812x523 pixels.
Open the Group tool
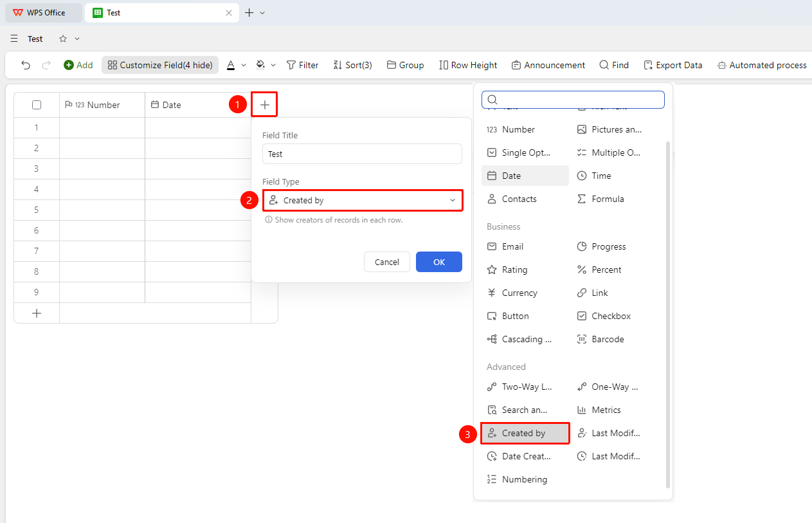click(x=405, y=65)
